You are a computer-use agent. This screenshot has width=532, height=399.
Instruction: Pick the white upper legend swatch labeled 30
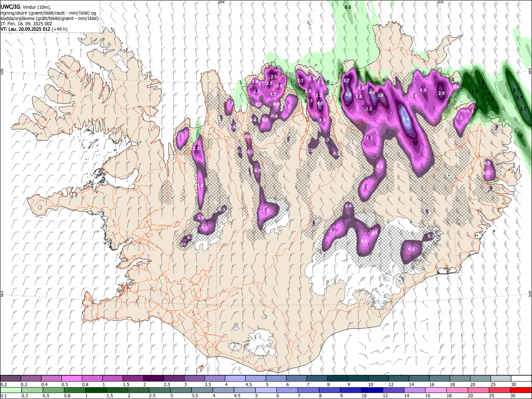click(521, 379)
